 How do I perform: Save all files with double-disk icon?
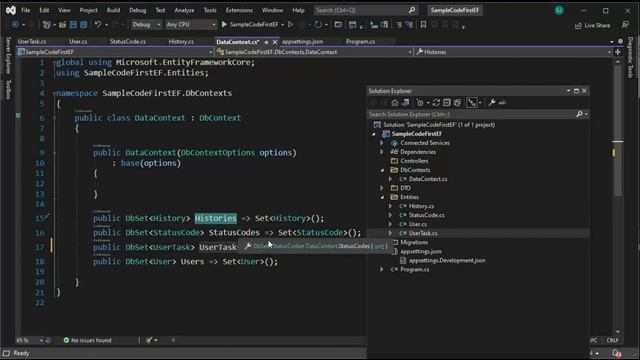coord(83,24)
